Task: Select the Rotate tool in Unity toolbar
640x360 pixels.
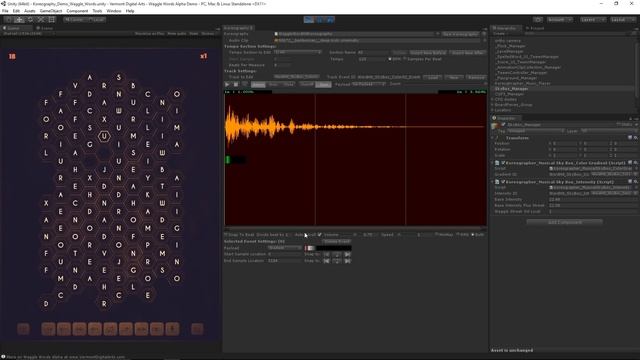Action: click(x=30, y=20)
